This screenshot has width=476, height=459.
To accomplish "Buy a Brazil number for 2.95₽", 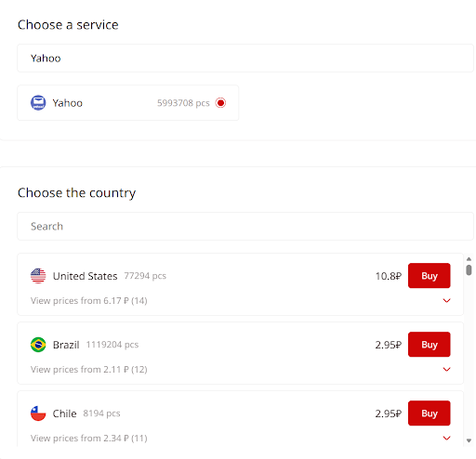I will pos(429,345).
